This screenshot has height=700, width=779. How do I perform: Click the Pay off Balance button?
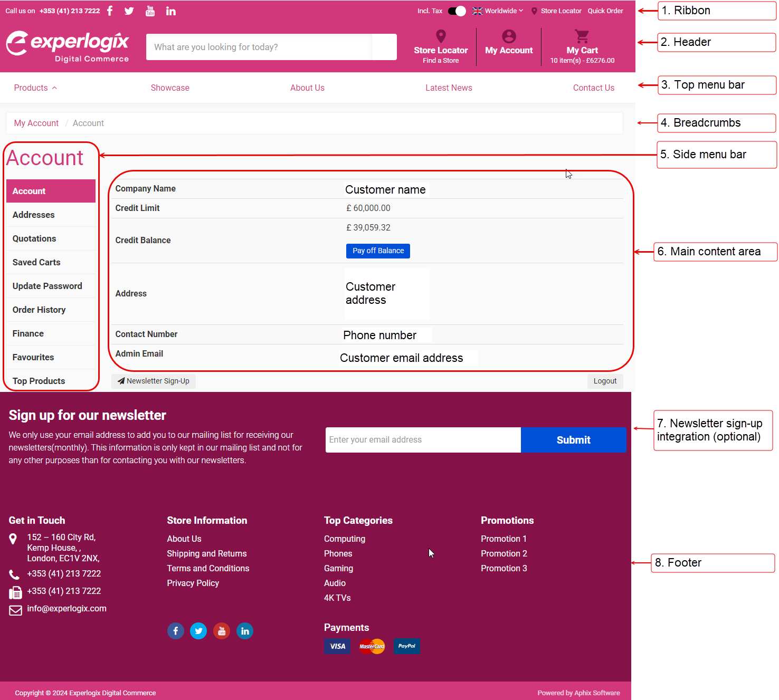pyautogui.click(x=378, y=251)
